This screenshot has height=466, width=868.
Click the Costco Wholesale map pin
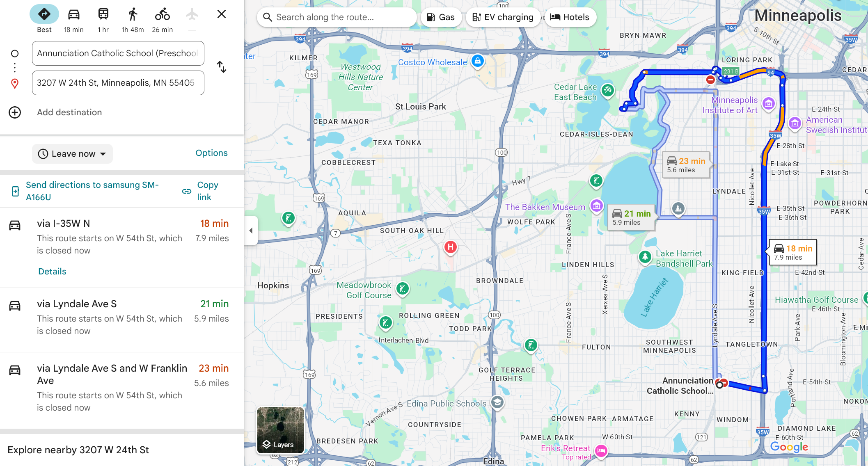(x=477, y=61)
